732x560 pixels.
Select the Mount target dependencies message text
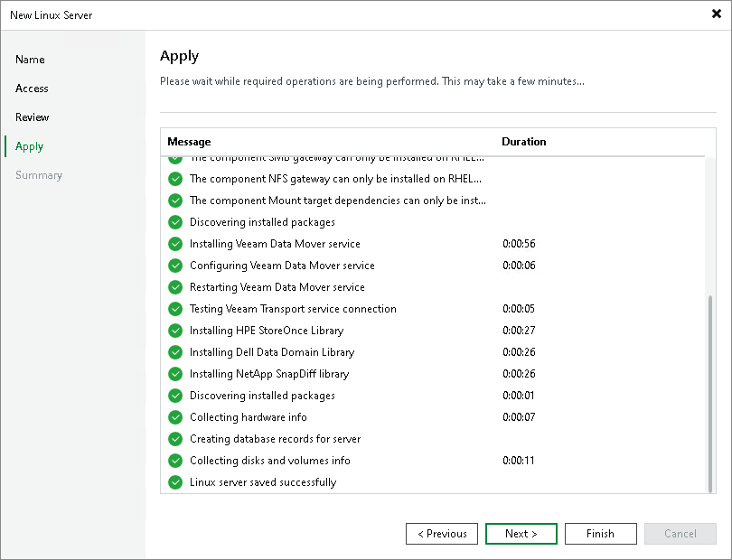click(x=337, y=201)
